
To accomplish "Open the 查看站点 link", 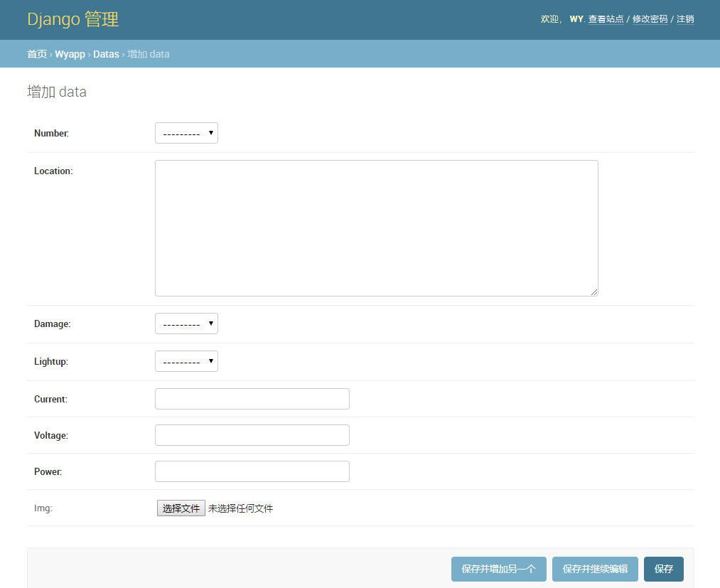I will click(x=606, y=19).
